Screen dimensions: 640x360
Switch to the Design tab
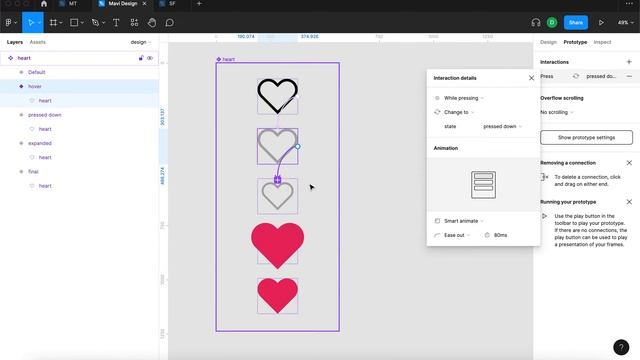(x=548, y=42)
